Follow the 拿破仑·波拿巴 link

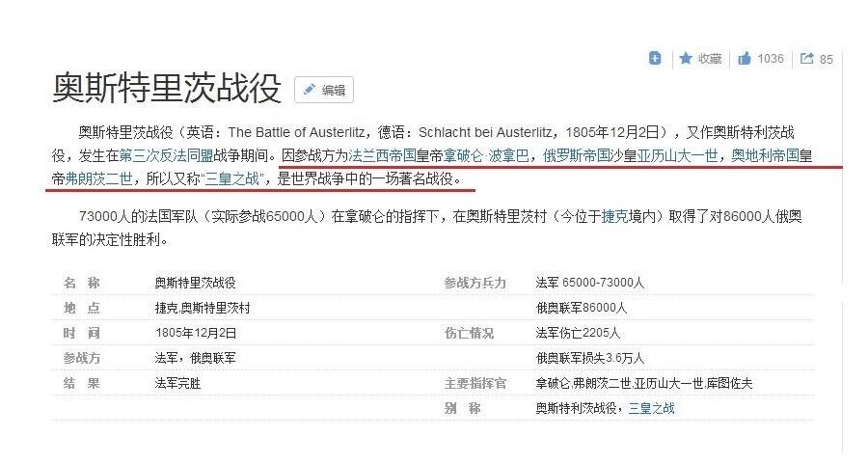coord(487,154)
